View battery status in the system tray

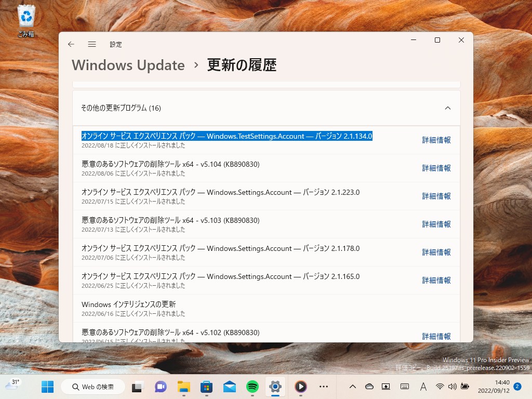point(465,387)
